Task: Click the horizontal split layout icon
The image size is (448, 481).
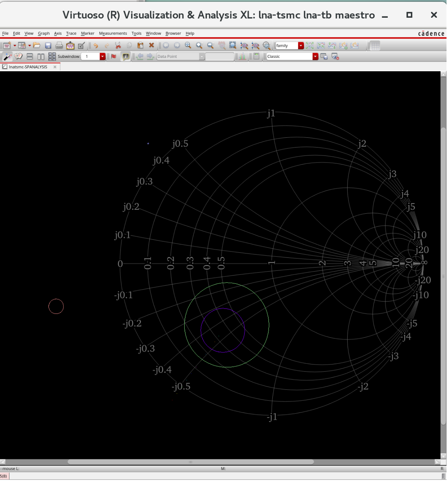Action: coord(30,57)
